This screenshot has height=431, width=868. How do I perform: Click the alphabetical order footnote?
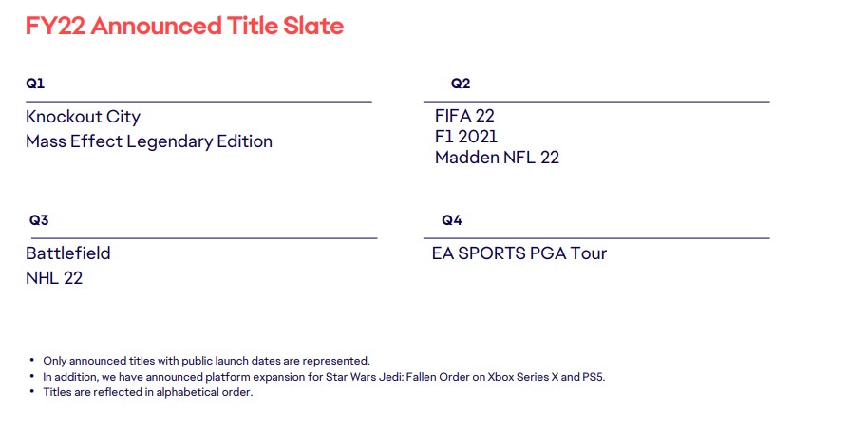pyautogui.click(x=148, y=393)
